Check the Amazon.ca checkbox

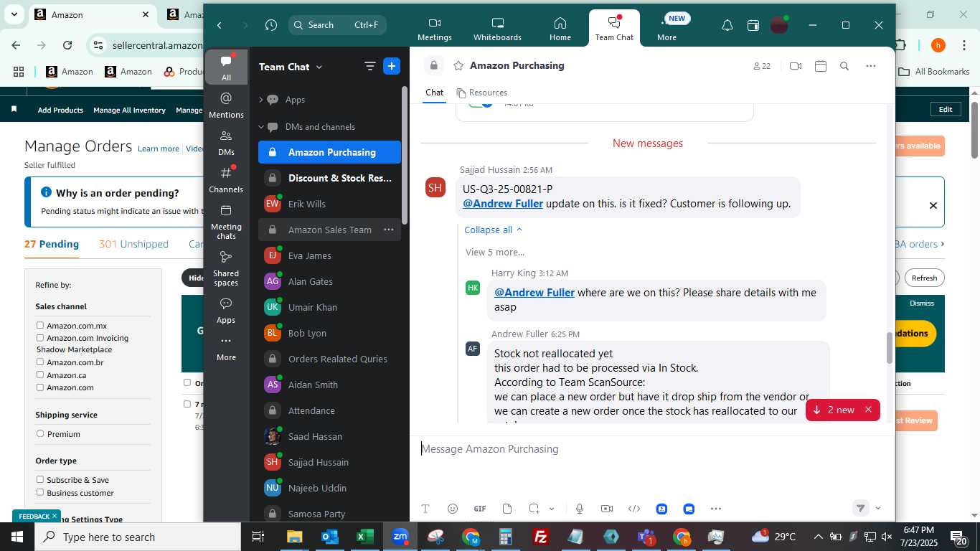[40, 375]
